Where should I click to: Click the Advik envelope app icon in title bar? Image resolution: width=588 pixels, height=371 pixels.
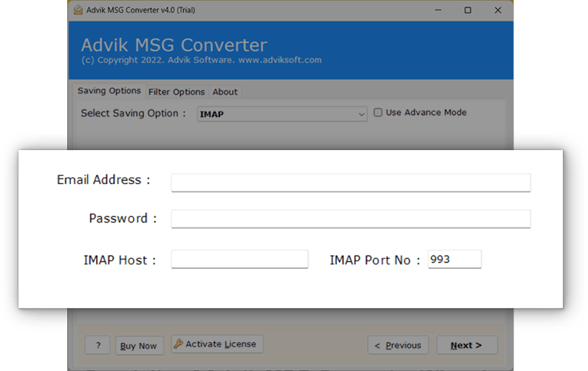(78, 10)
